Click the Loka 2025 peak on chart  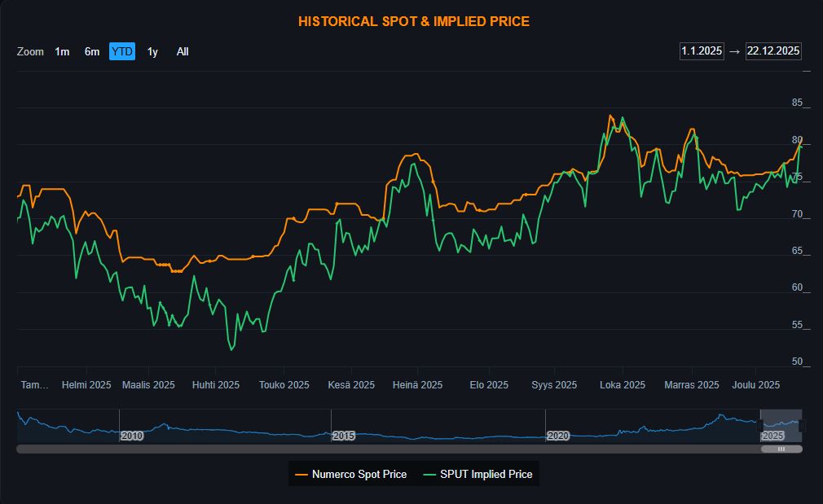[610, 116]
